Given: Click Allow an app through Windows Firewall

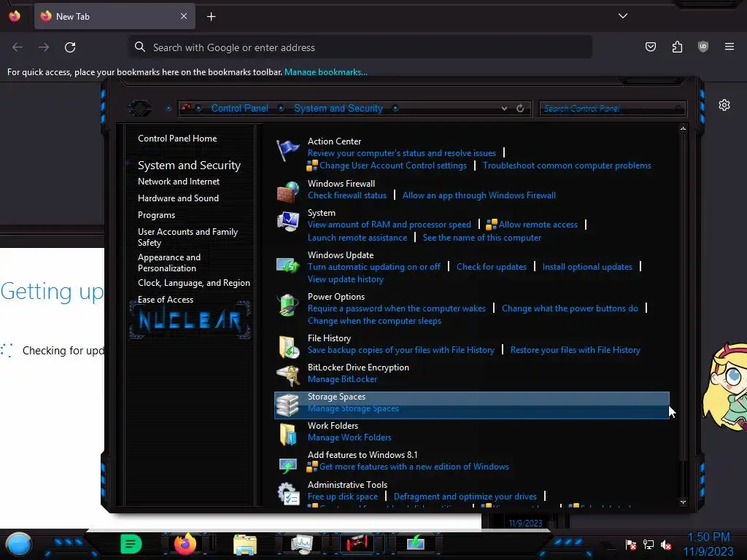Looking at the screenshot, I should (479, 195).
